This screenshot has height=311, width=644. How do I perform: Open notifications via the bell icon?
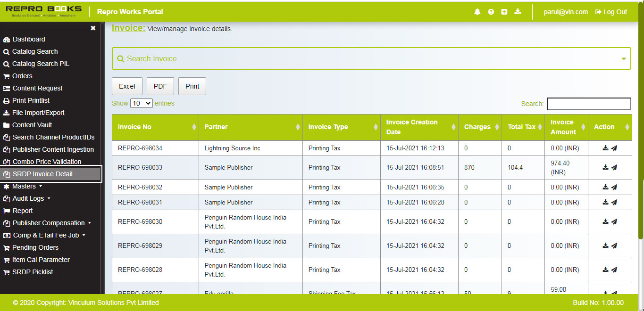pyautogui.click(x=477, y=12)
